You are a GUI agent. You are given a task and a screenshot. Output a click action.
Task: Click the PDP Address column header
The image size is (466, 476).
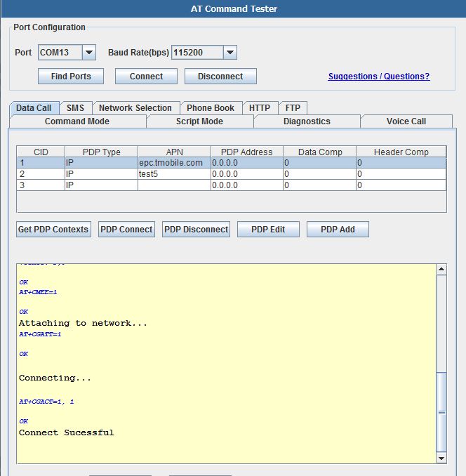pos(247,152)
